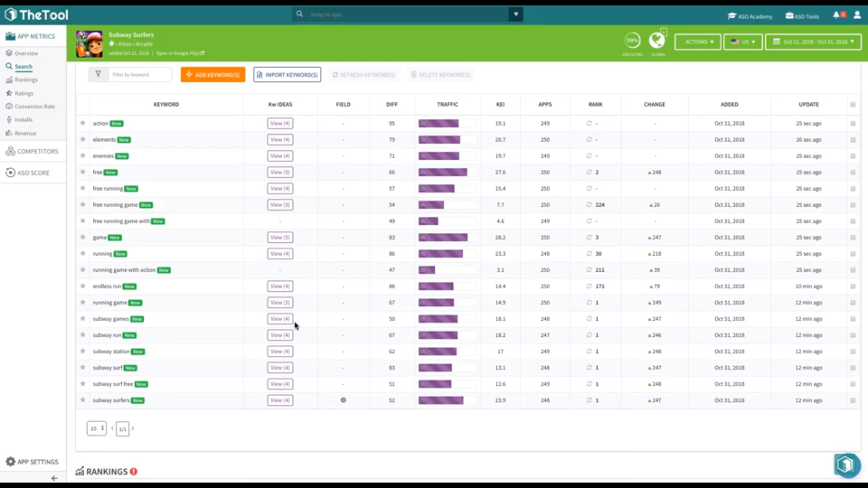This screenshot has width=868, height=488.
Task: Click the Filter by keyword input field
Action: [139, 75]
